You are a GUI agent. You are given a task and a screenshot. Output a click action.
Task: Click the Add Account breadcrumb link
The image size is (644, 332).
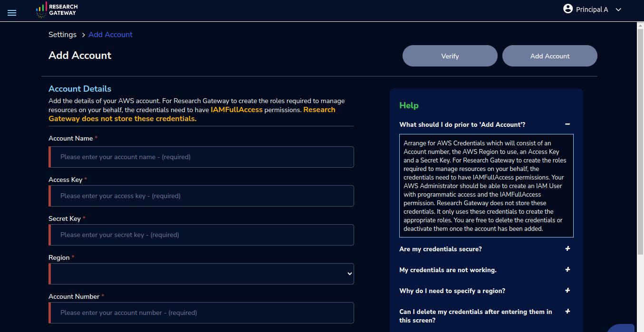point(110,35)
